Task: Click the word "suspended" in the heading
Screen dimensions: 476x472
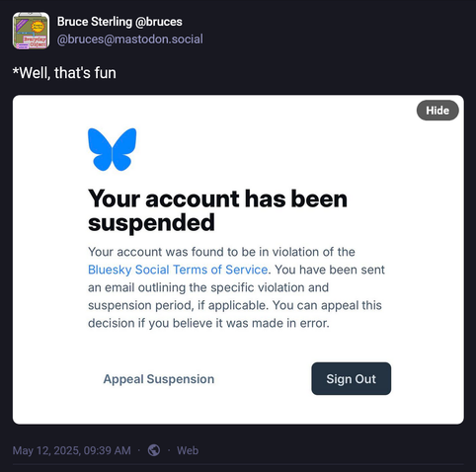Action: [x=151, y=223]
